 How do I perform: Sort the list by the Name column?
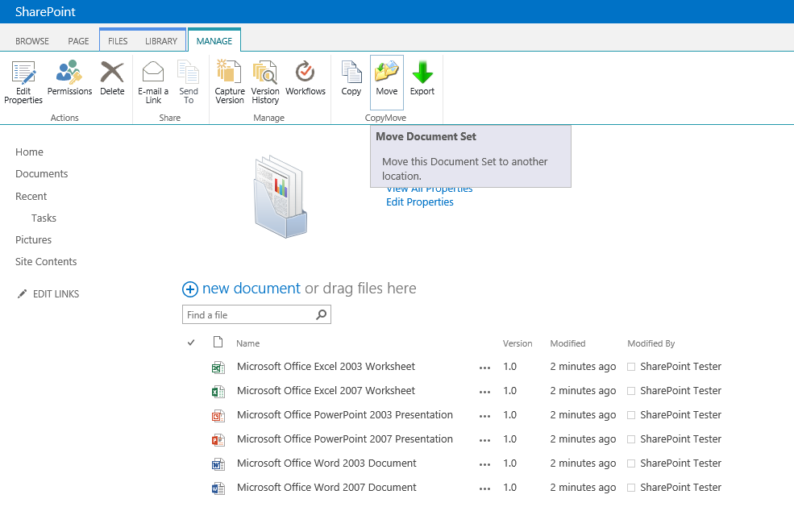coord(247,343)
